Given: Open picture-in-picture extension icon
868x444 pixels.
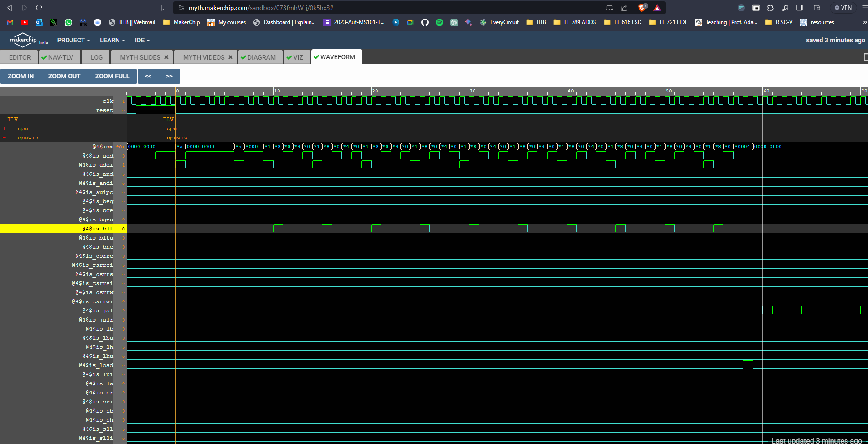Looking at the screenshot, I should coord(756,8).
